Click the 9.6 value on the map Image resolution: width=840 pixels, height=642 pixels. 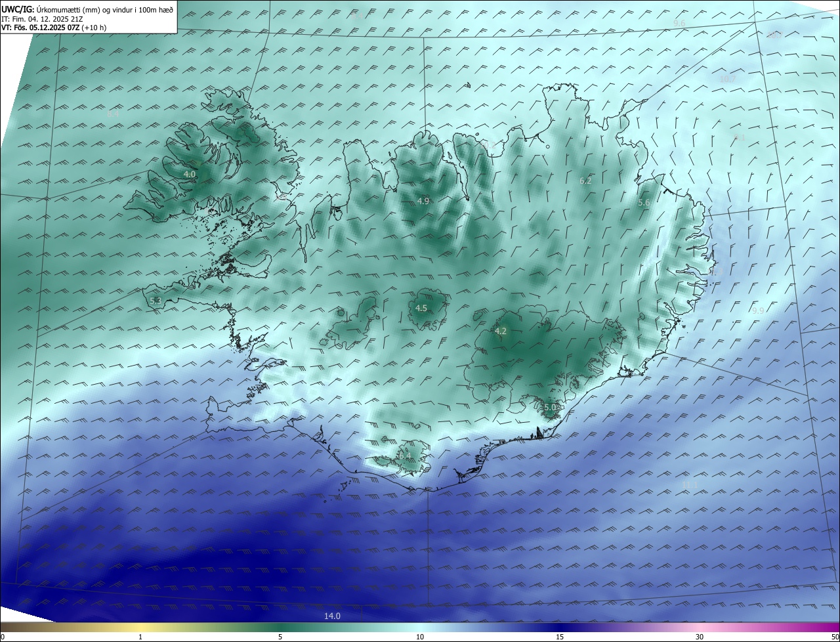(x=679, y=24)
